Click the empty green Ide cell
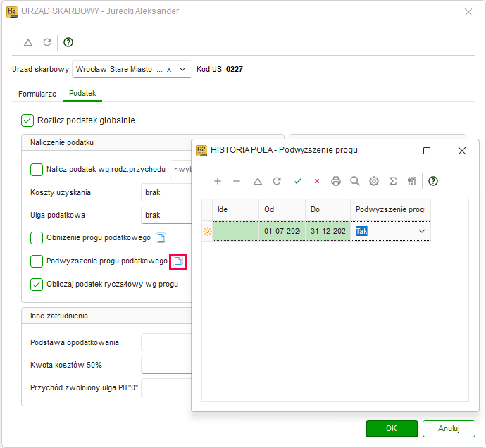Screen dimensions: 486x448 click(x=235, y=231)
